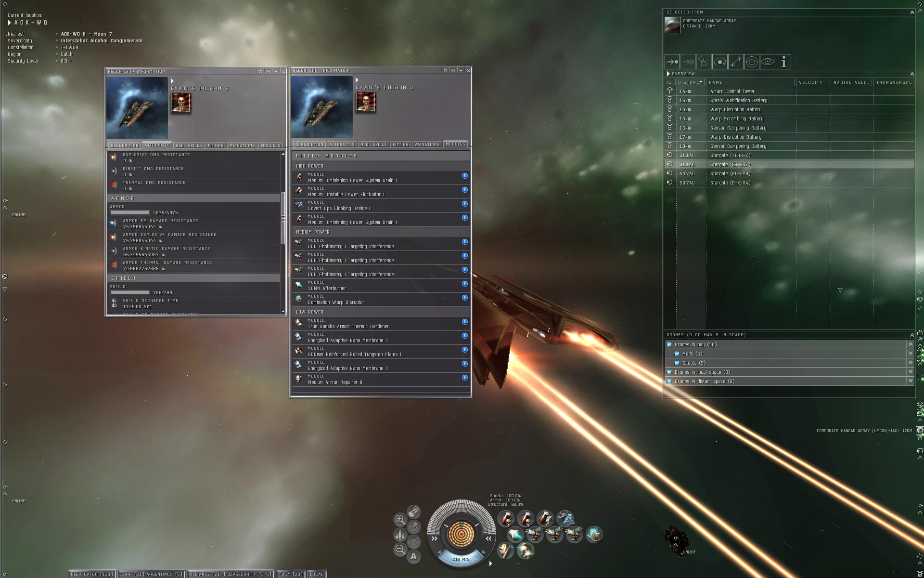Image resolution: width=924 pixels, height=578 pixels.
Task: Click the Lock Target crosshair icon
Action: (x=752, y=62)
